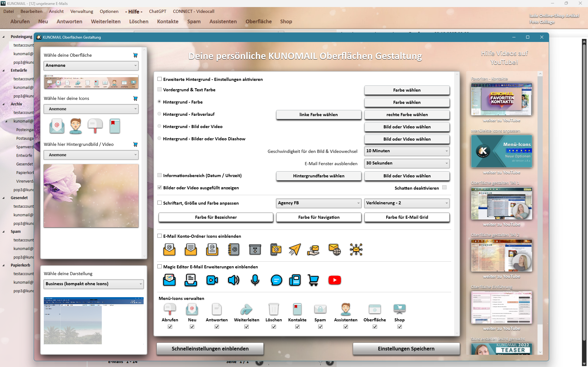This screenshot has height=367, width=588.
Task: Click the Weiterleiten arrow menu icon
Action: [246, 309]
